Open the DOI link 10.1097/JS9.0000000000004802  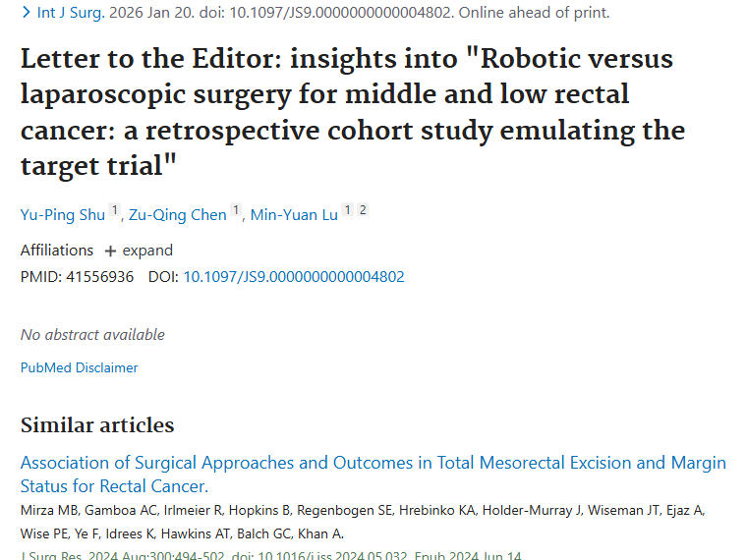pyautogui.click(x=293, y=277)
